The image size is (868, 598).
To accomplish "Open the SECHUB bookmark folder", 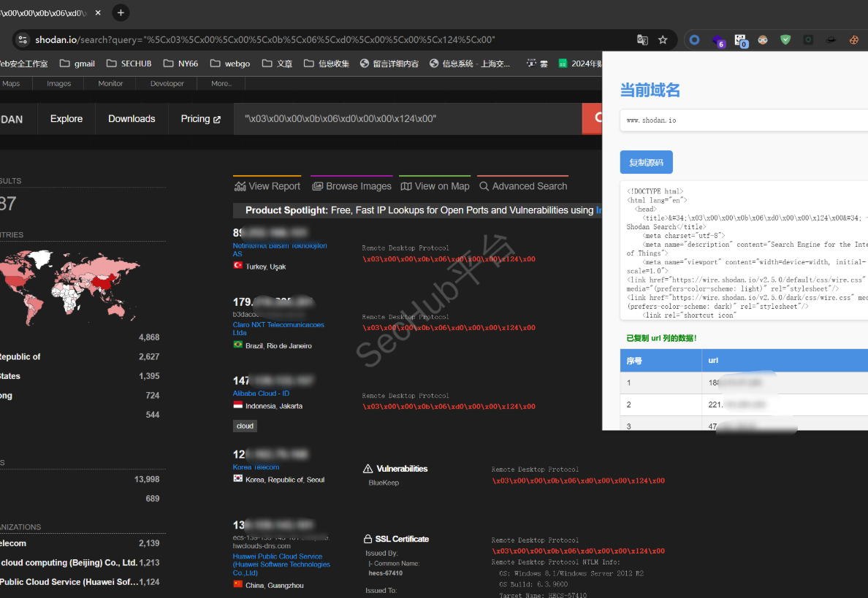I will 129,64.
